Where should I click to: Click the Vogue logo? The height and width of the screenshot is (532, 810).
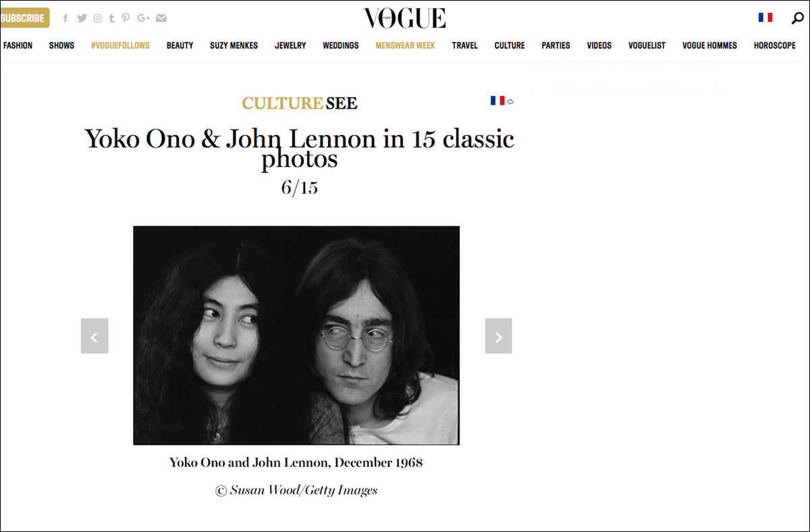click(x=405, y=18)
